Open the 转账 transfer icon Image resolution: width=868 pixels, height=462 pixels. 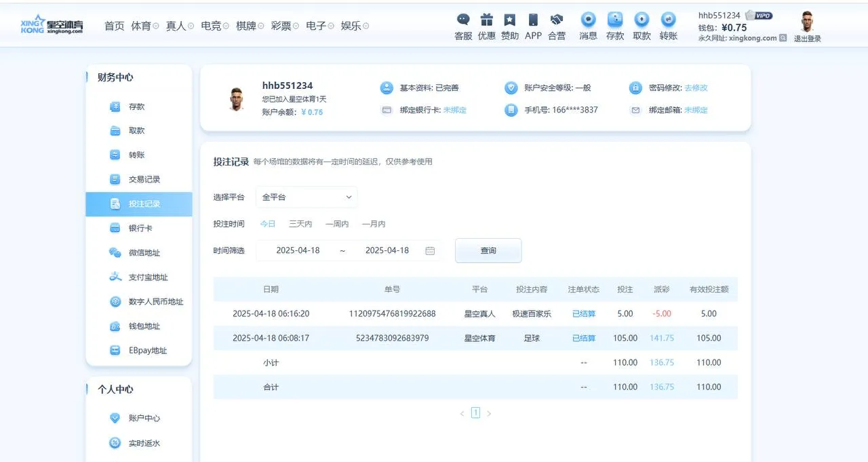click(x=667, y=27)
